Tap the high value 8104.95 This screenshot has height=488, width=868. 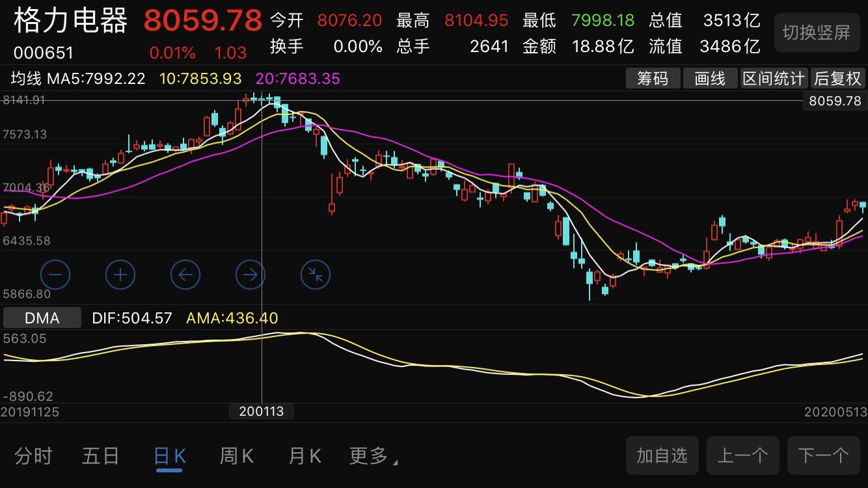[x=476, y=20]
